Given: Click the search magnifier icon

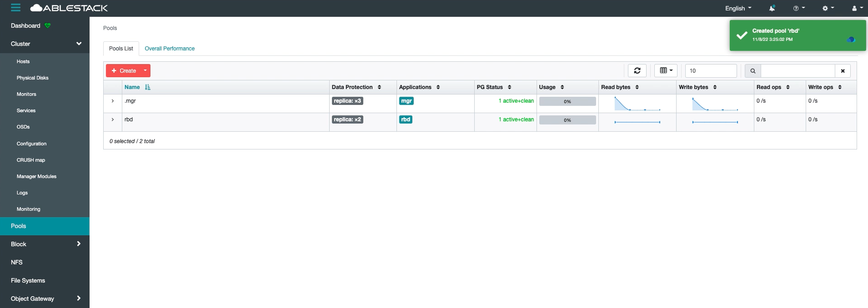Looking at the screenshot, I should coord(753,71).
